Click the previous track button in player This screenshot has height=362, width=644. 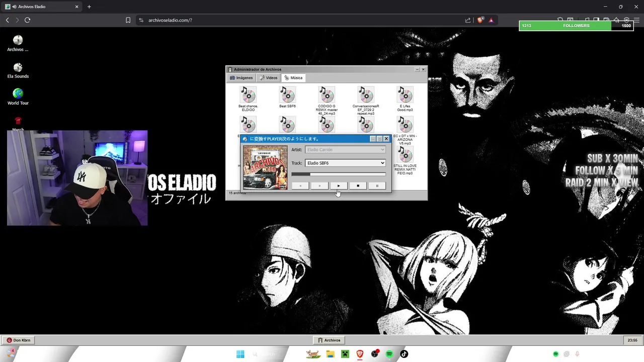[x=300, y=186]
